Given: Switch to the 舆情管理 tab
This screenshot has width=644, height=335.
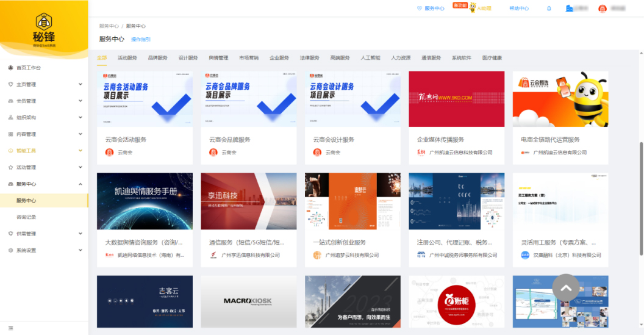Looking at the screenshot, I should click(x=218, y=58).
